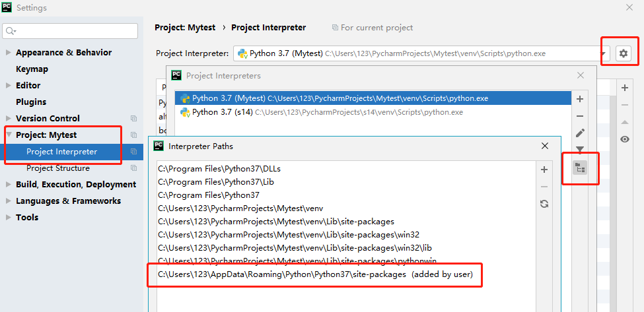Click the copy icon beside Project Interpreter
Image resolution: width=644 pixels, height=312 pixels.
pyautogui.click(x=133, y=152)
